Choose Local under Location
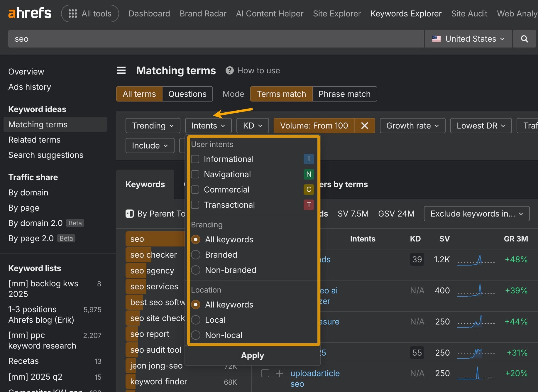538x392 pixels. pos(196,320)
